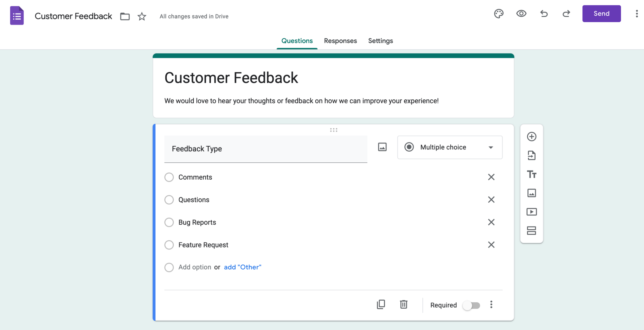Click the Send button
This screenshot has height=330, width=644.
tap(601, 14)
